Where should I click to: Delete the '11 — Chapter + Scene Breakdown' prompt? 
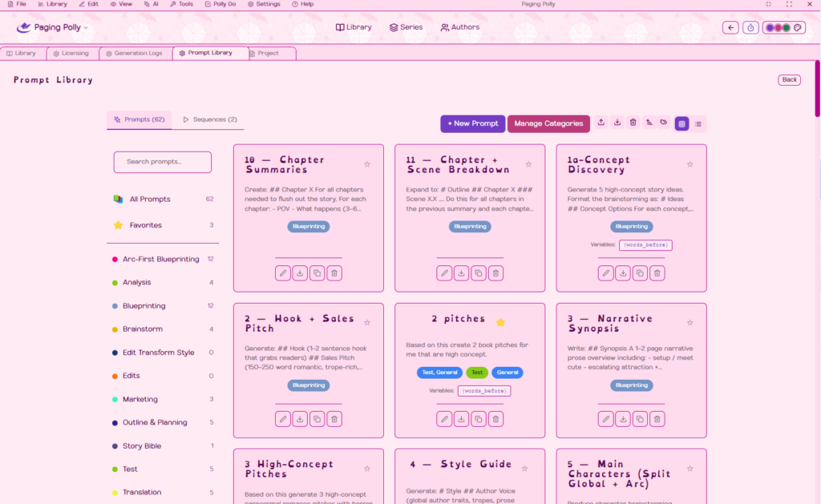[x=496, y=273]
